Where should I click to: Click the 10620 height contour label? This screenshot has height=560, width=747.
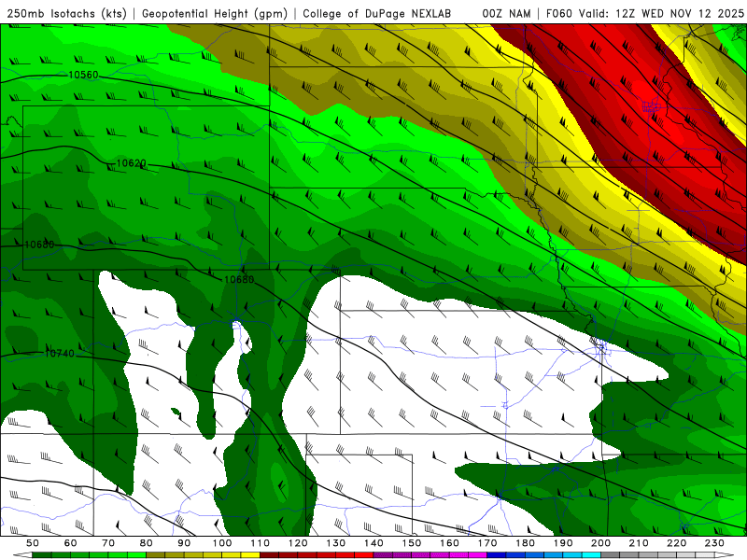coord(131,163)
